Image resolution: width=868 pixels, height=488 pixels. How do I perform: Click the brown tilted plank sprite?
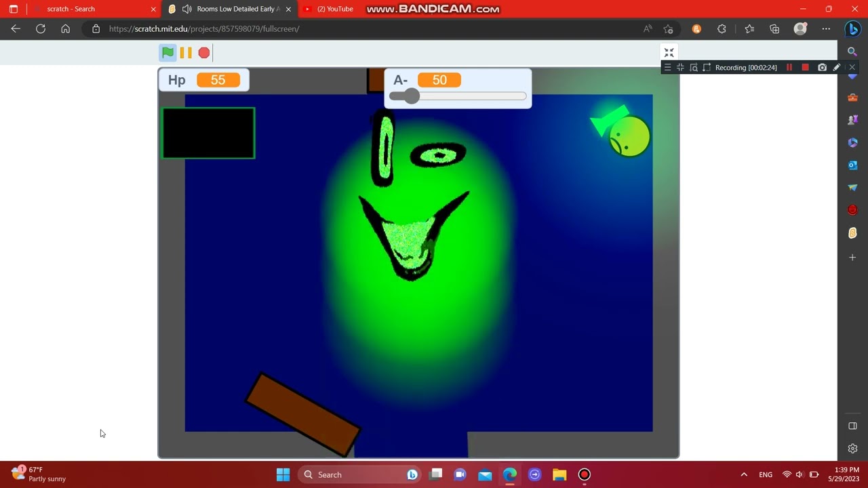(302, 414)
